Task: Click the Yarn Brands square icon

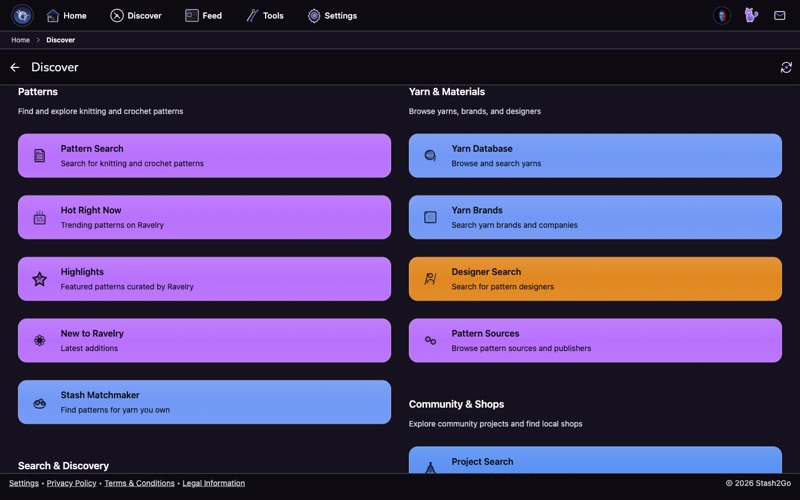Action: pyautogui.click(x=430, y=217)
